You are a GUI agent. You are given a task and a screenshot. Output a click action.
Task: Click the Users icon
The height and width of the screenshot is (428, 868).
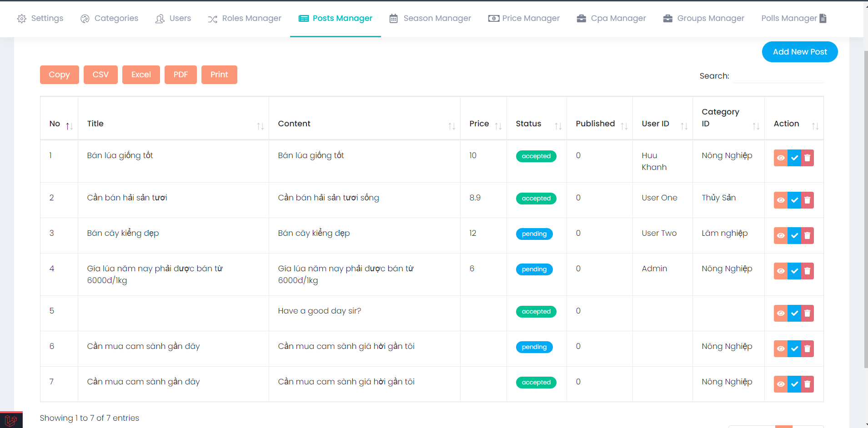[159, 18]
